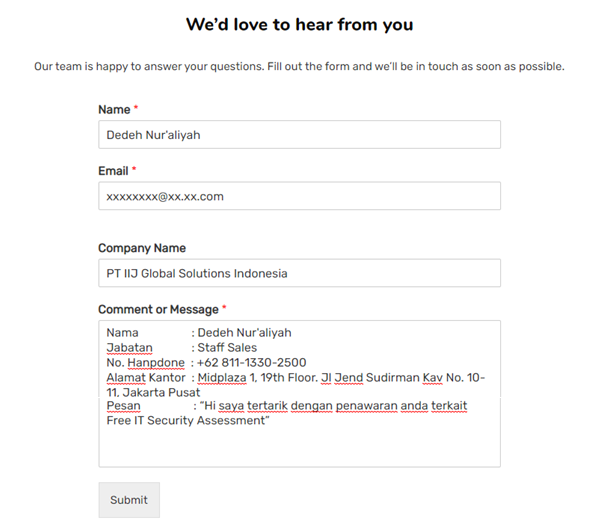The height and width of the screenshot is (531, 601).
Task: Click the Submit button
Action: click(128, 500)
